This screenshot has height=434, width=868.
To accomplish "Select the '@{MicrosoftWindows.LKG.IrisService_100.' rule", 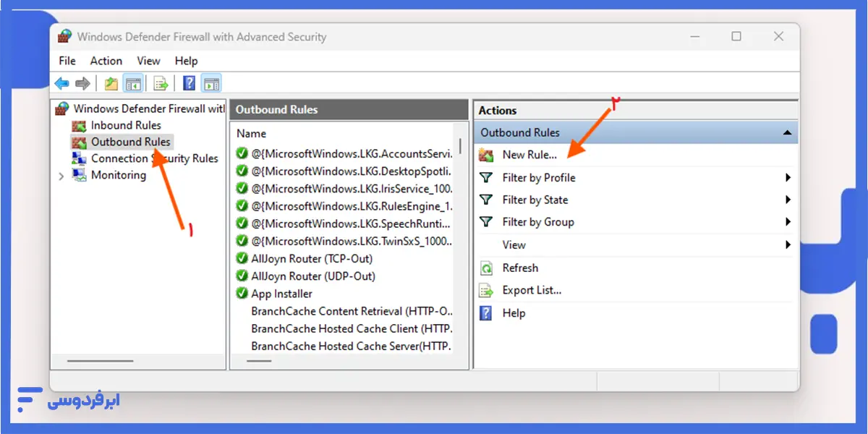I will click(344, 188).
